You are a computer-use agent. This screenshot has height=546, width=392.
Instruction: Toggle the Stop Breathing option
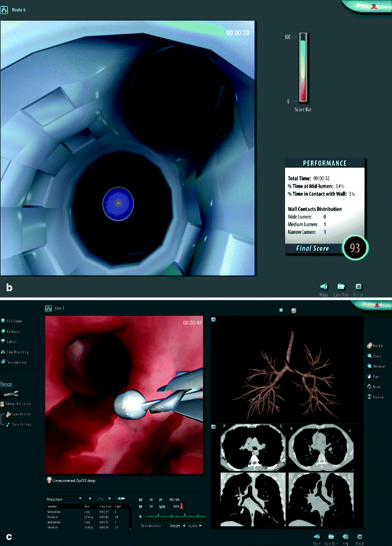[x=17, y=352]
